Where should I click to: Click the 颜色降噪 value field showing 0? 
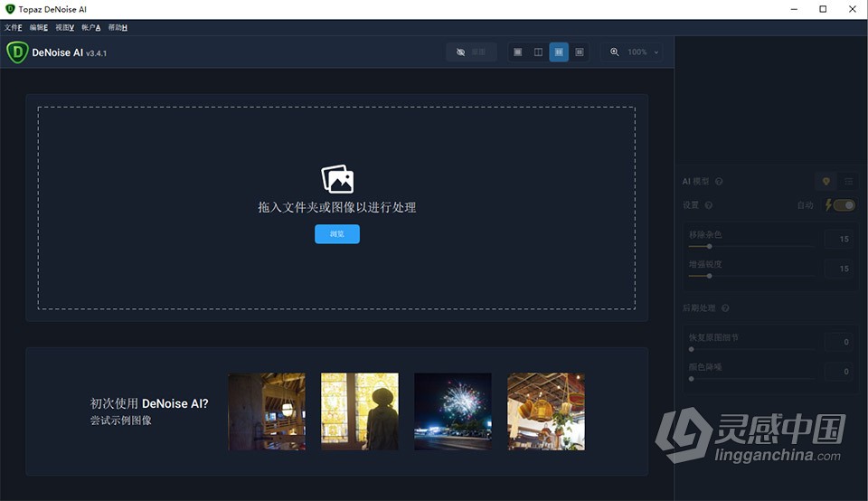coord(838,372)
